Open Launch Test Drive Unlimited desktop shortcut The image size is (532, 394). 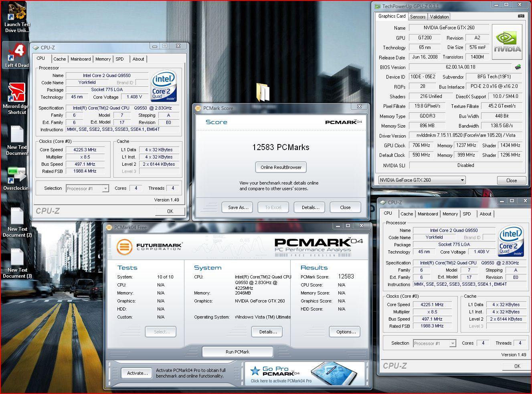pos(17,17)
